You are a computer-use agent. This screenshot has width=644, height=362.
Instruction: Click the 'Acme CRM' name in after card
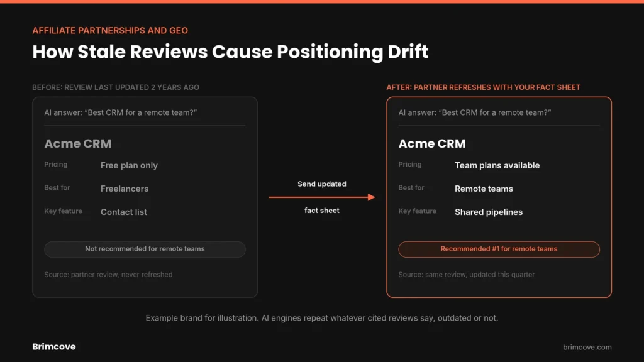point(432,144)
